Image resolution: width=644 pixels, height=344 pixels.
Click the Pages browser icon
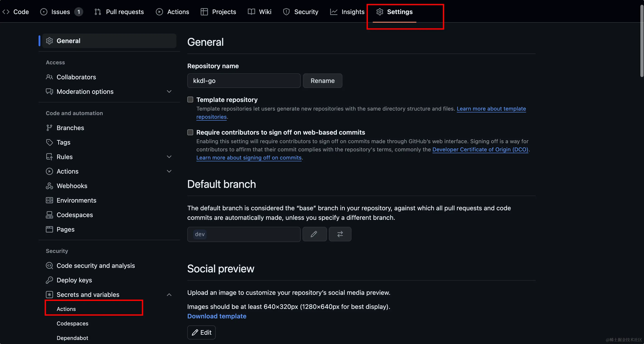coord(49,229)
